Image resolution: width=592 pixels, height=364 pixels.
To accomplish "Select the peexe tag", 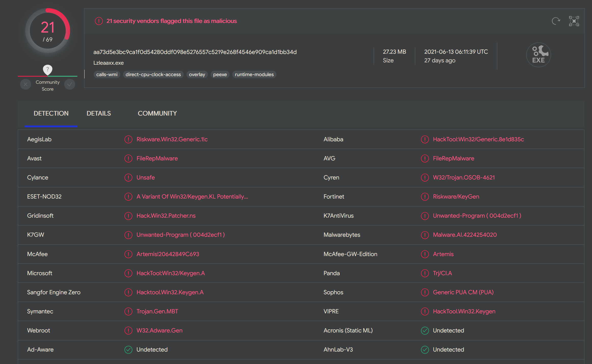I will point(220,74).
